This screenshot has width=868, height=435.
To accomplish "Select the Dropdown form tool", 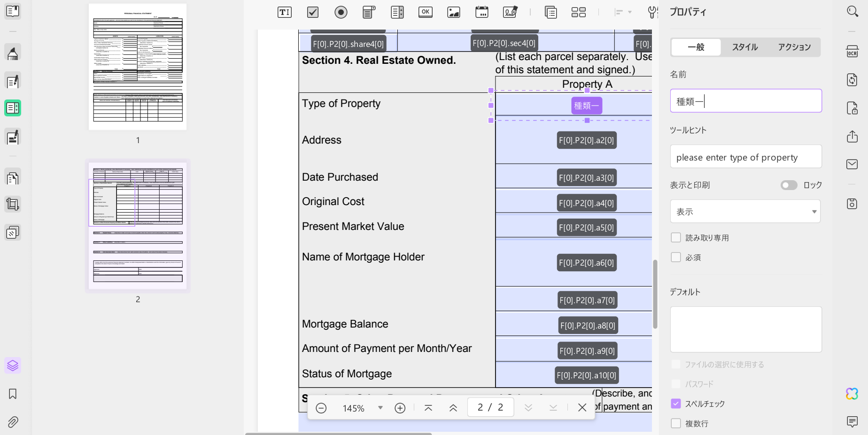I will click(369, 12).
